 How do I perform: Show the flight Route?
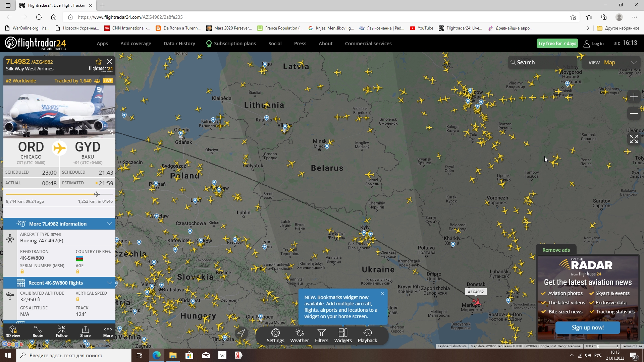(38, 331)
